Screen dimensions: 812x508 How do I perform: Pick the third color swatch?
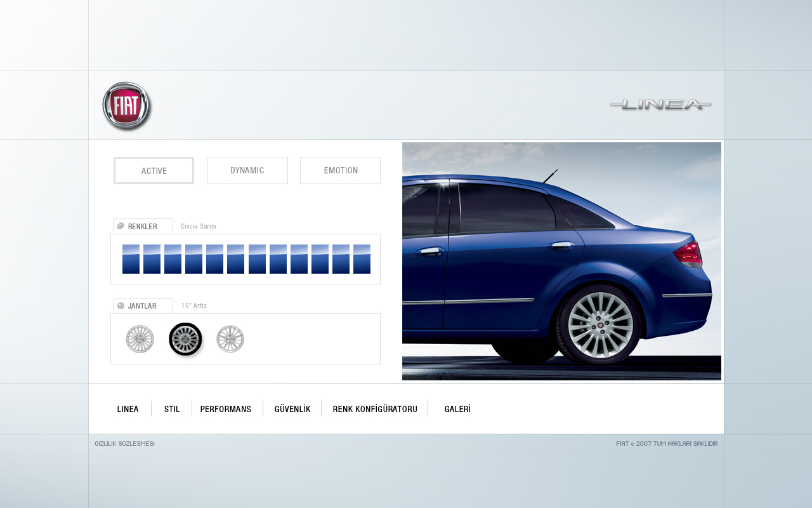173,259
